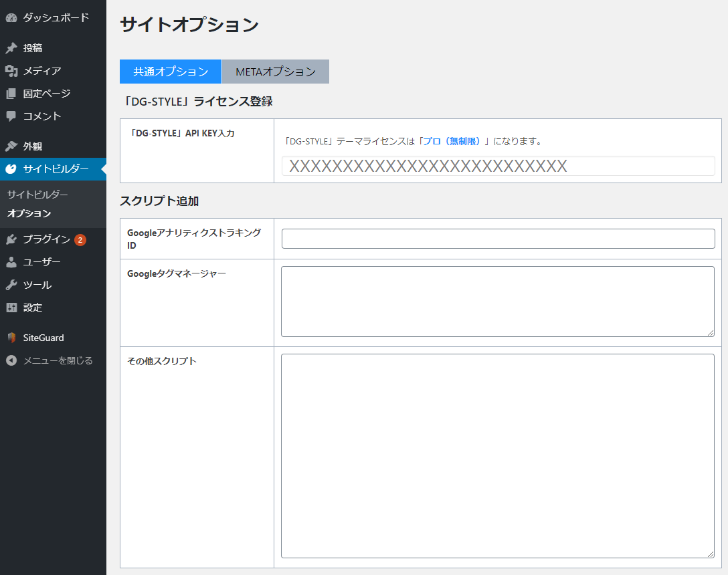Image resolution: width=728 pixels, height=575 pixels.
Task: Select the 共通オプション tab
Action: [x=171, y=72]
